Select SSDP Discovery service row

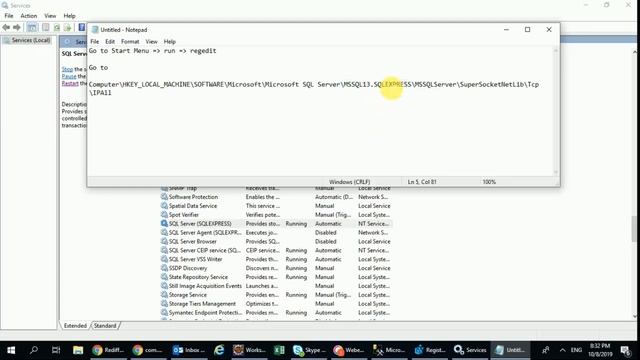point(276,268)
